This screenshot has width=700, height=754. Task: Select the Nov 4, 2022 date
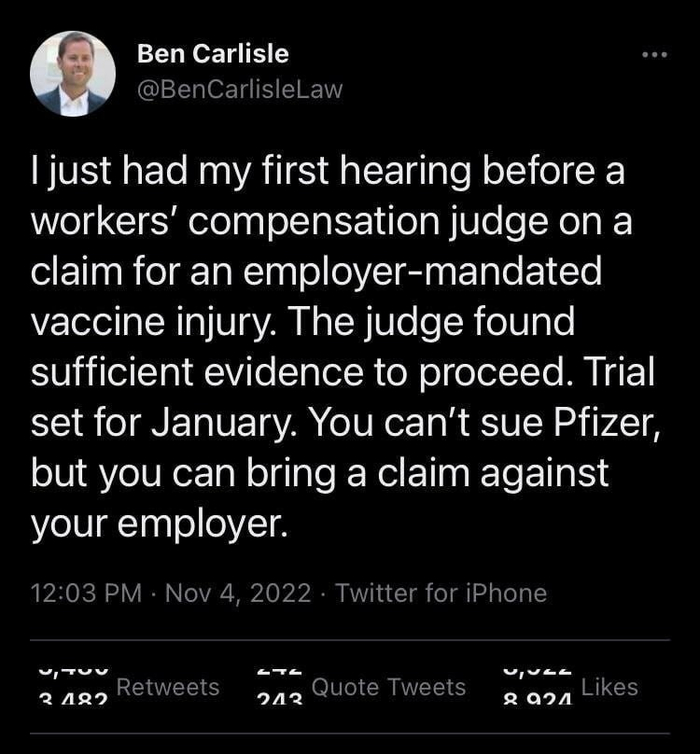tap(238, 593)
